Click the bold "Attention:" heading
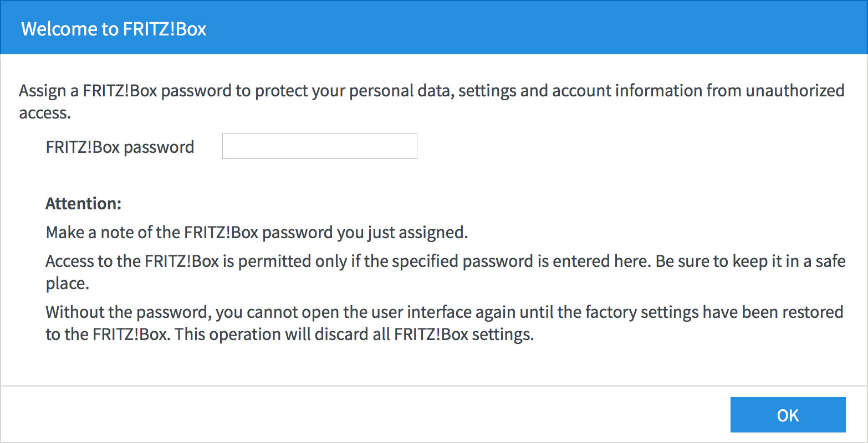The width and height of the screenshot is (868, 443). click(x=83, y=203)
